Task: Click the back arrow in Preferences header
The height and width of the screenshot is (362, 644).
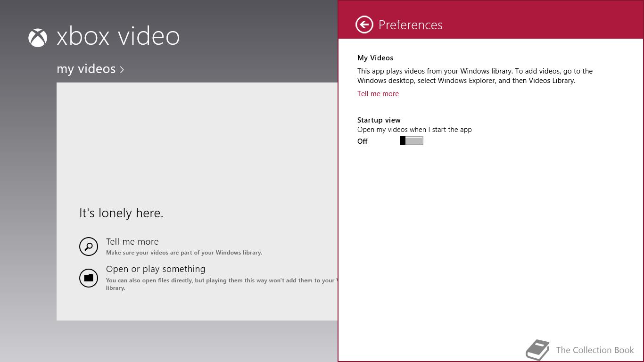Action: 364,25
